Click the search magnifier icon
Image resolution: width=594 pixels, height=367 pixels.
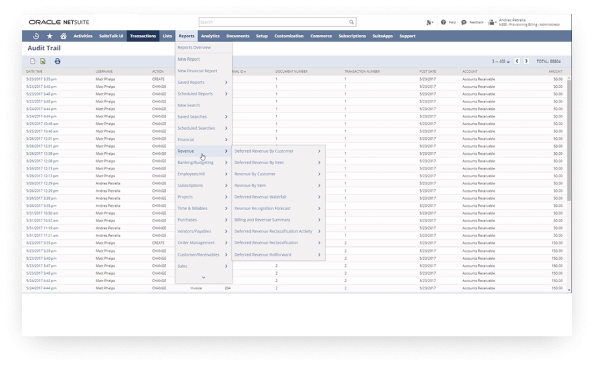[x=352, y=22]
